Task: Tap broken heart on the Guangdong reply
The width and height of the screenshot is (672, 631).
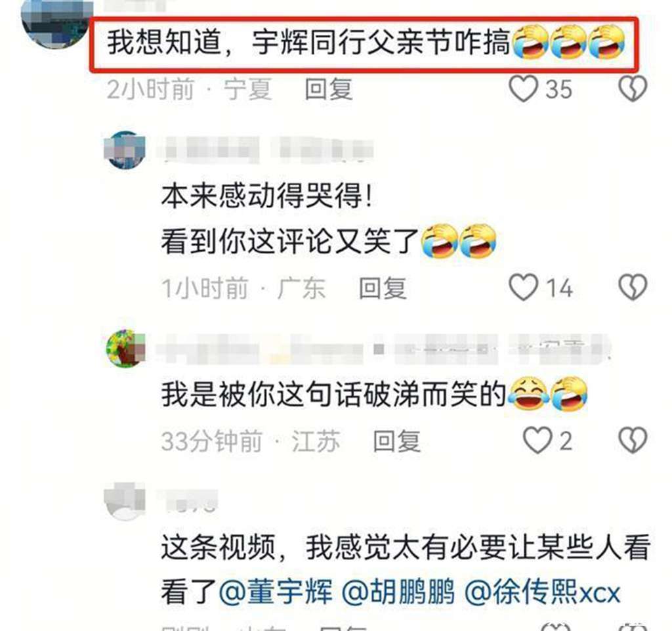Action: tap(633, 287)
